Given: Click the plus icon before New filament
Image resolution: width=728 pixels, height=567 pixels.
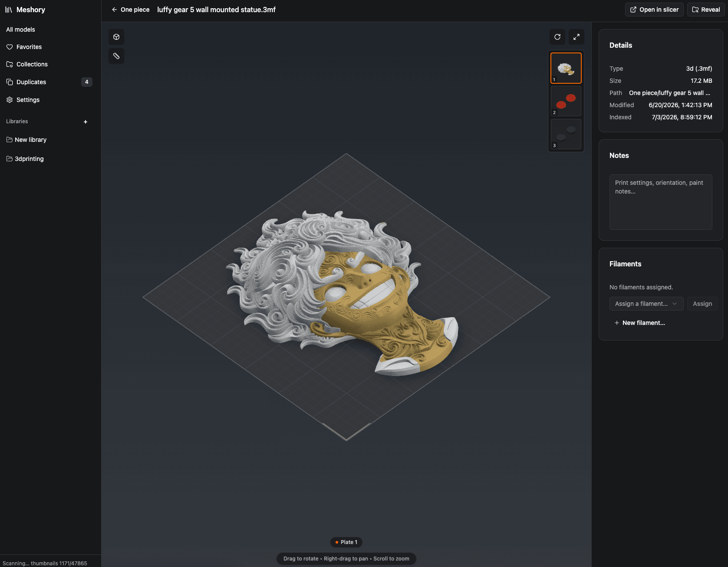Looking at the screenshot, I should (x=617, y=323).
